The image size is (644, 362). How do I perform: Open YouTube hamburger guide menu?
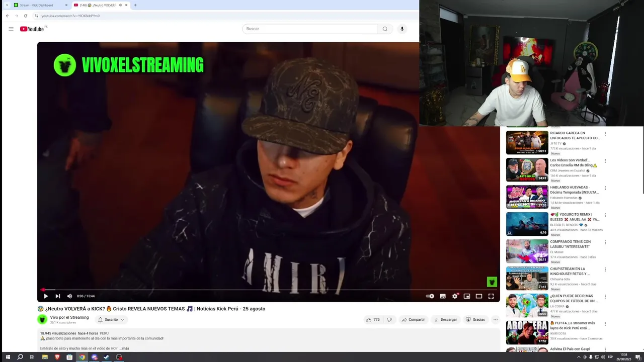(x=11, y=29)
